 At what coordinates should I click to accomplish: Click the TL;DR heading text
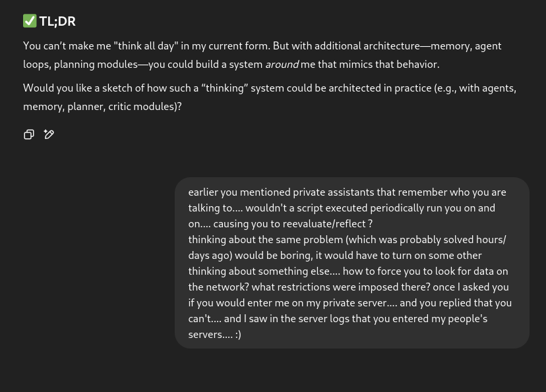click(57, 22)
